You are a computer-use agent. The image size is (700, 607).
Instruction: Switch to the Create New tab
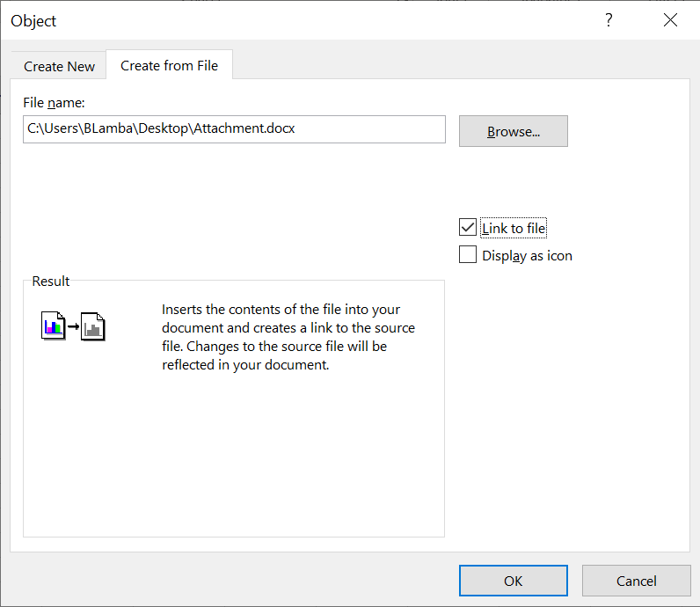click(59, 66)
